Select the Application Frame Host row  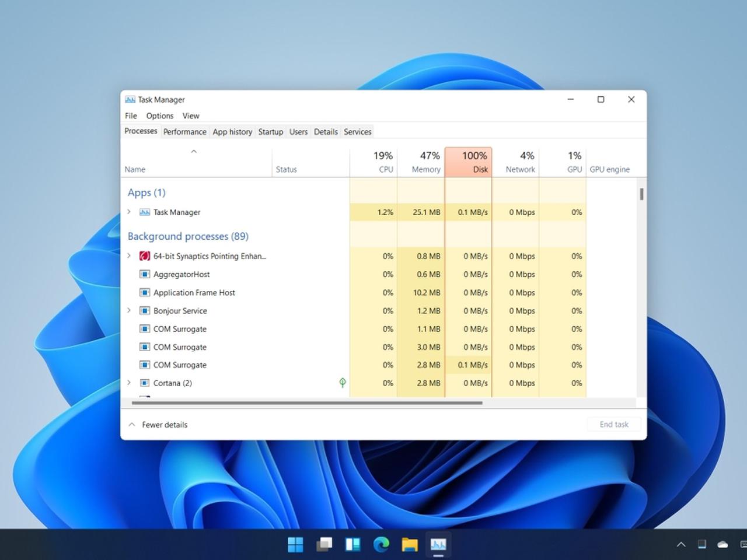[354, 292]
